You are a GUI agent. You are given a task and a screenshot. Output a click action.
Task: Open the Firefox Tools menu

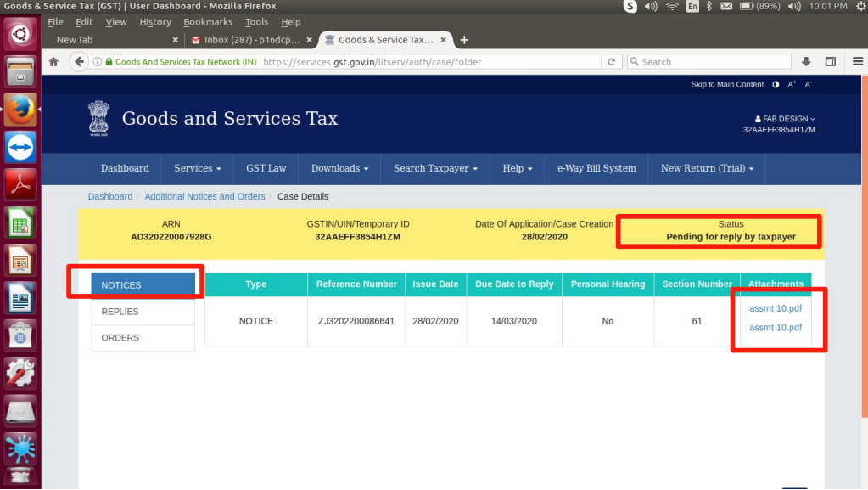(x=256, y=22)
